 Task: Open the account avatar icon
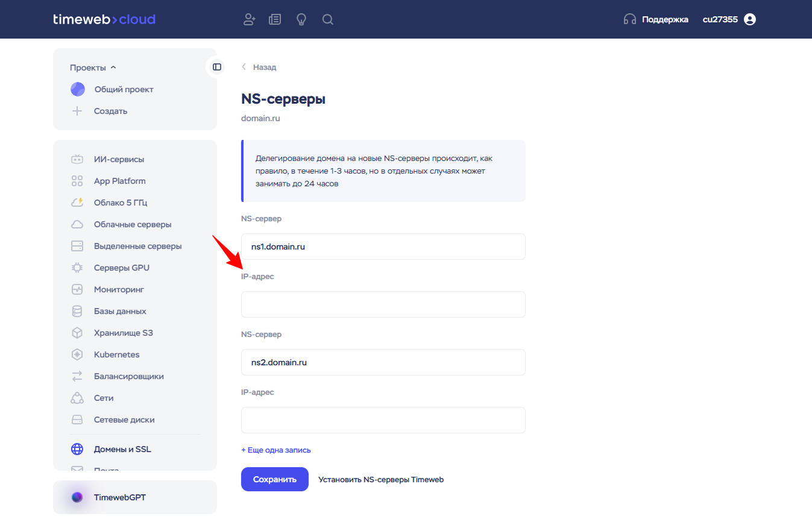click(x=750, y=19)
